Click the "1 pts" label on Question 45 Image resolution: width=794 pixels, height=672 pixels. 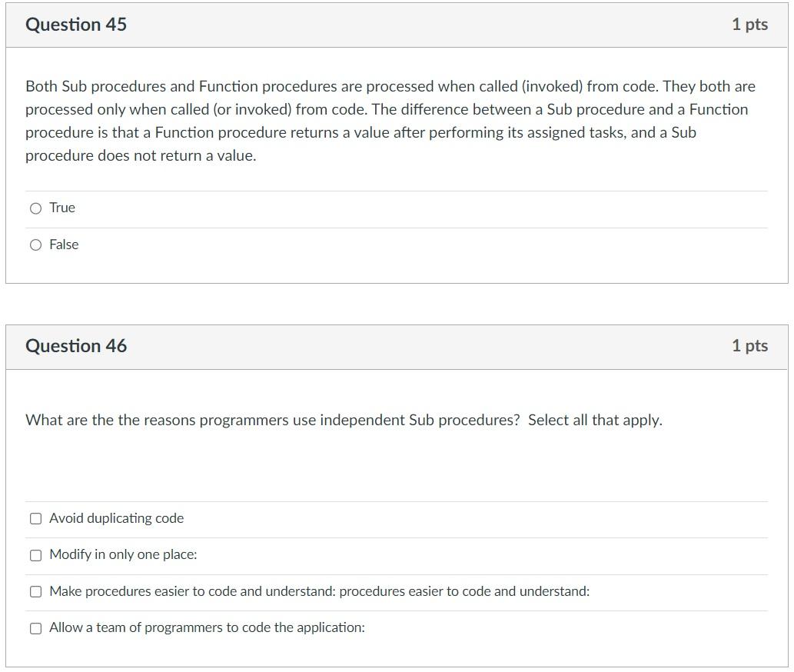coord(749,24)
